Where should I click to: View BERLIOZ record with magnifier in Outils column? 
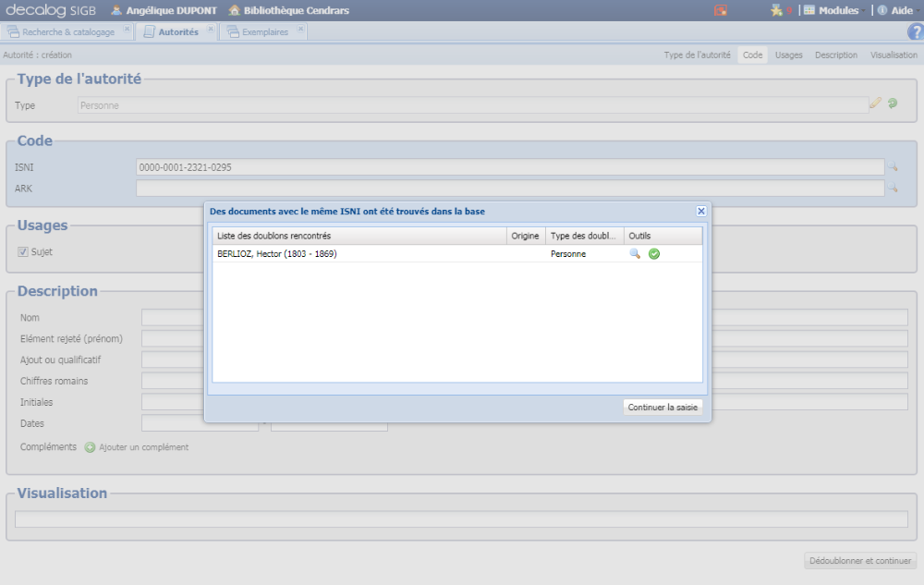[636, 253]
